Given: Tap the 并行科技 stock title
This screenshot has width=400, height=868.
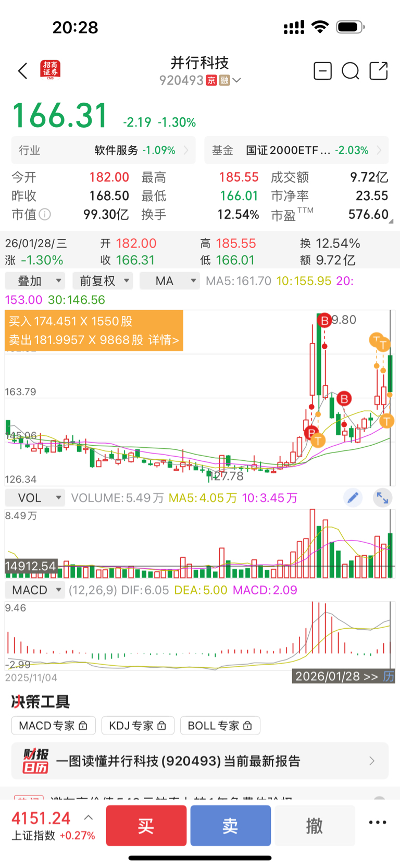Looking at the screenshot, I should click(x=200, y=63).
